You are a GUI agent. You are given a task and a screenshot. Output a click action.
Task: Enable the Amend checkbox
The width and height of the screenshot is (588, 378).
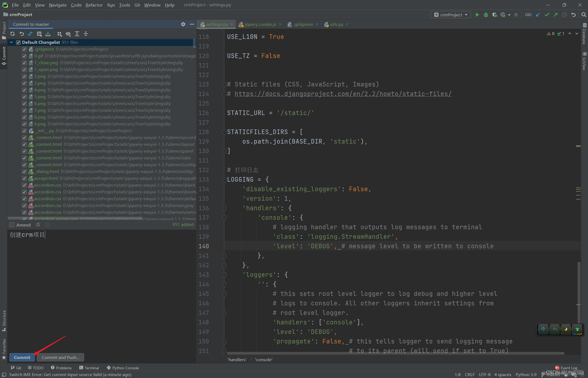pos(12,225)
